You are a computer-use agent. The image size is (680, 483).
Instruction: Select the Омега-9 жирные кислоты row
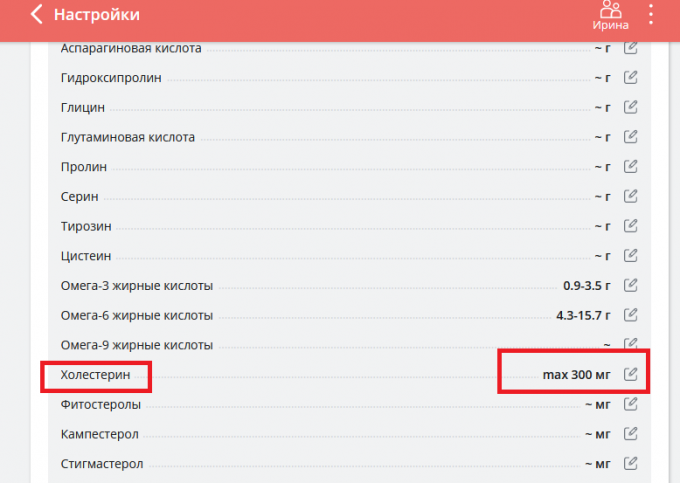[x=349, y=345]
